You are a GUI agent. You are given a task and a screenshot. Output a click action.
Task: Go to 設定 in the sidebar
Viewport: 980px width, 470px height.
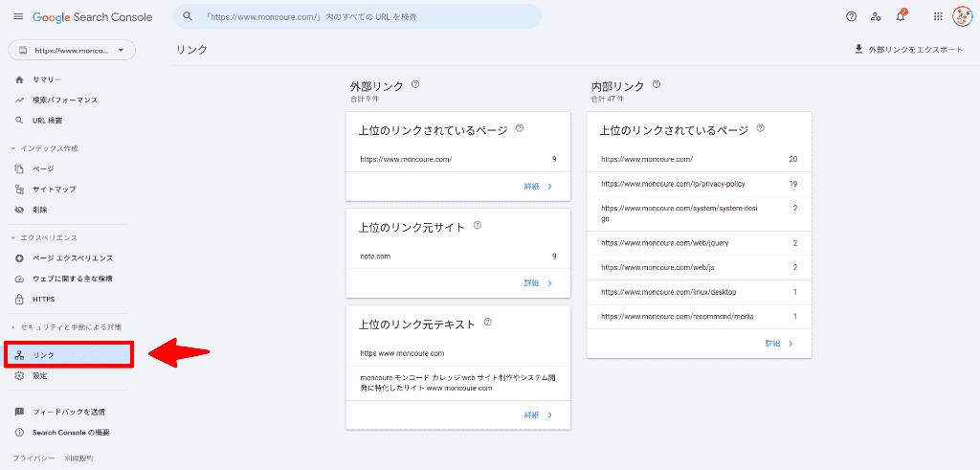[40, 376]
